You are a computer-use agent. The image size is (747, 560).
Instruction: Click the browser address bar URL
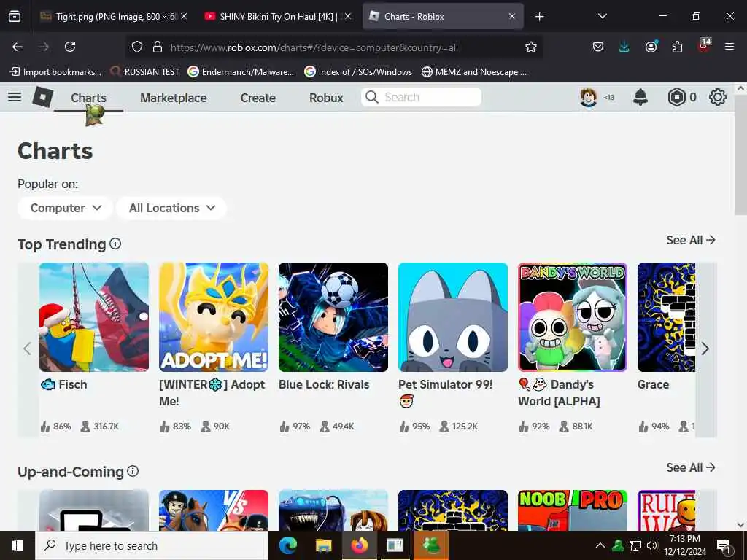click(314, 47)
